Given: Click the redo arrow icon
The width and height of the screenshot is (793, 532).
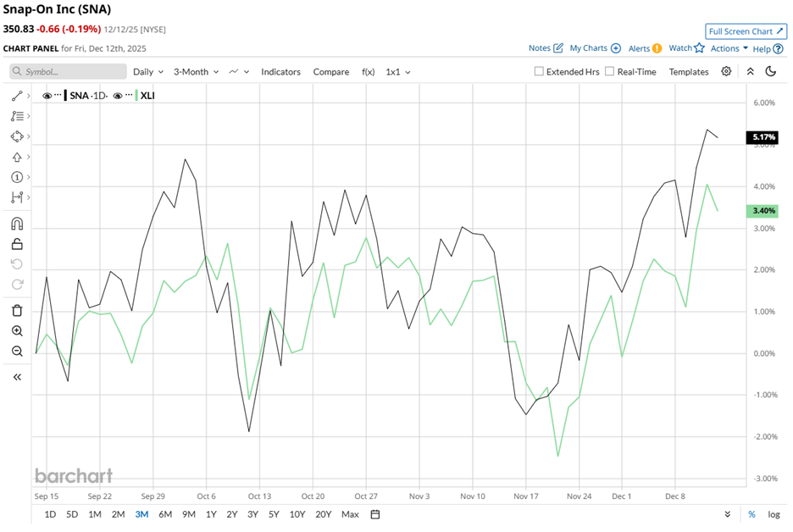Looking at the screenshot, I should [x=17, y=284].
